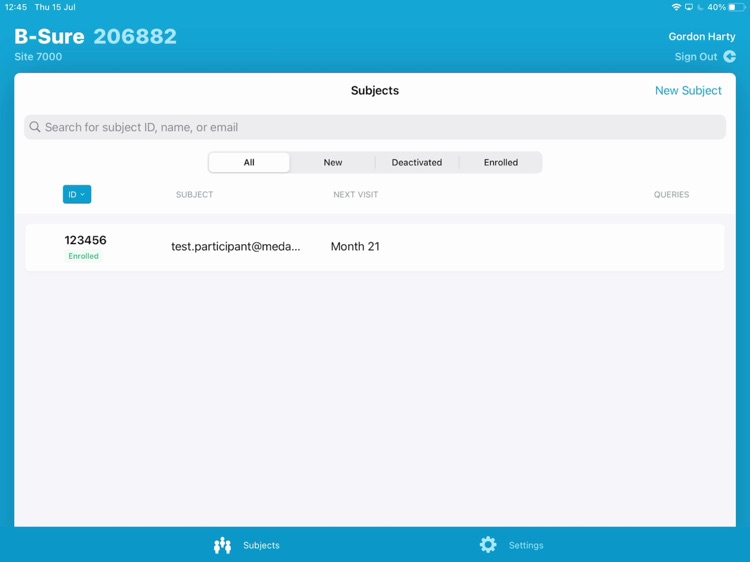Screen dimensions: 750x562
Task: Click the Enrolled status badge
Action: point(83,256)
